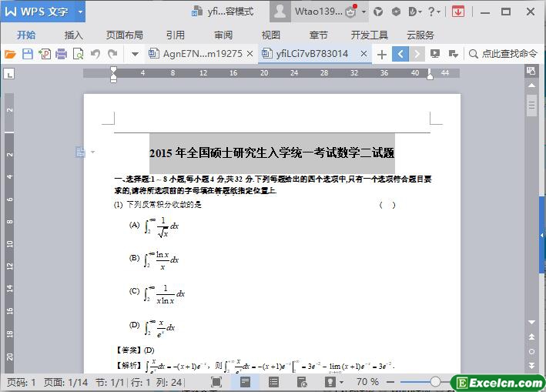Open the help question mark menu
Viewport: 546px width, 392px height.
434,12
